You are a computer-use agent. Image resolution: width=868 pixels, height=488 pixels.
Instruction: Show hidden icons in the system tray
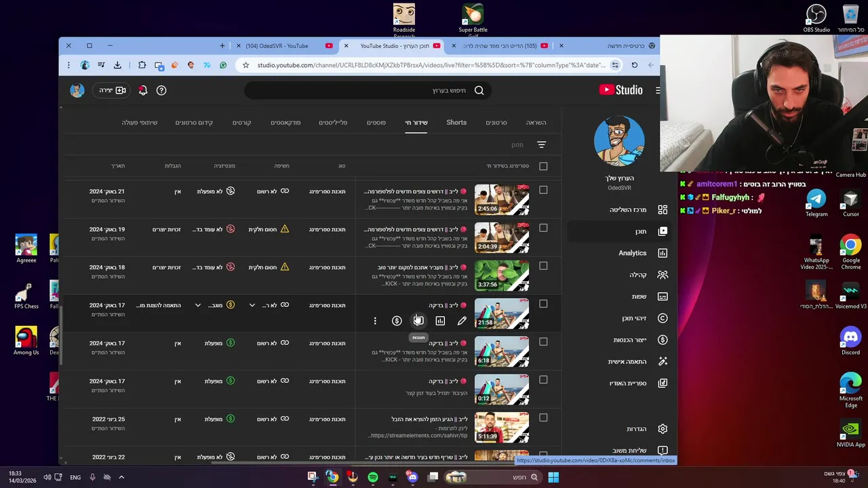(x=121, y=477)
